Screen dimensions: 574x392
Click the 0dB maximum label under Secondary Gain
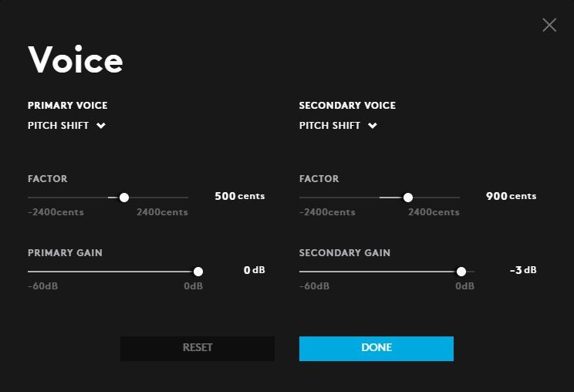(x=464, y=286)
